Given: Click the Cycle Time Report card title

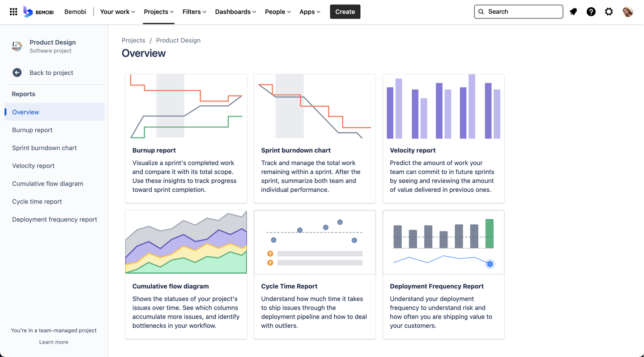Looking at the screenshot, I should tap(289, 286).
